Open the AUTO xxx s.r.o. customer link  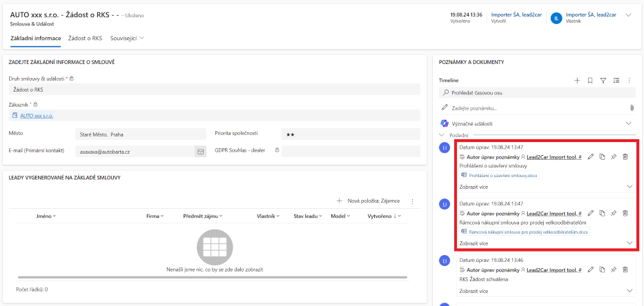37,116
